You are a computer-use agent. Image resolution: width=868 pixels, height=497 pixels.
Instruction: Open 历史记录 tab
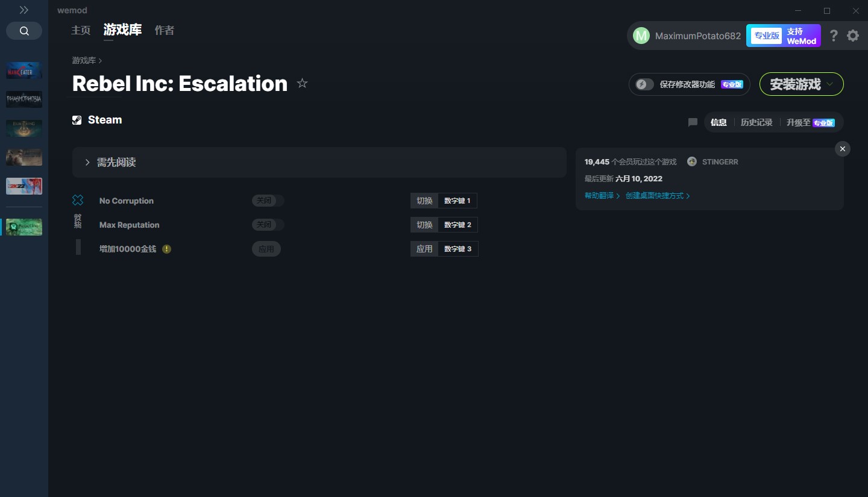click(x=756, y=122)
